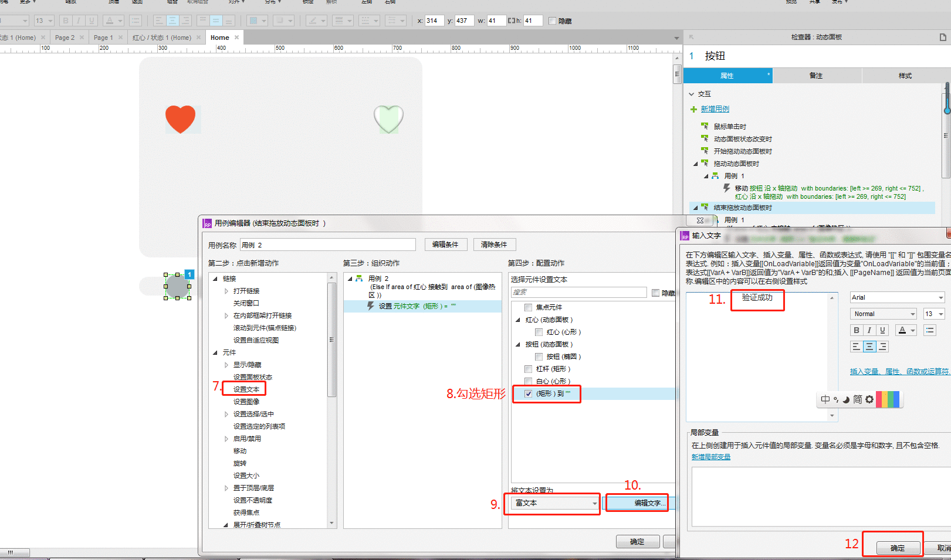951x560 pixels.
Task: Check the 按钮 (椭圆) checkbox
Action: coord(539,357)
